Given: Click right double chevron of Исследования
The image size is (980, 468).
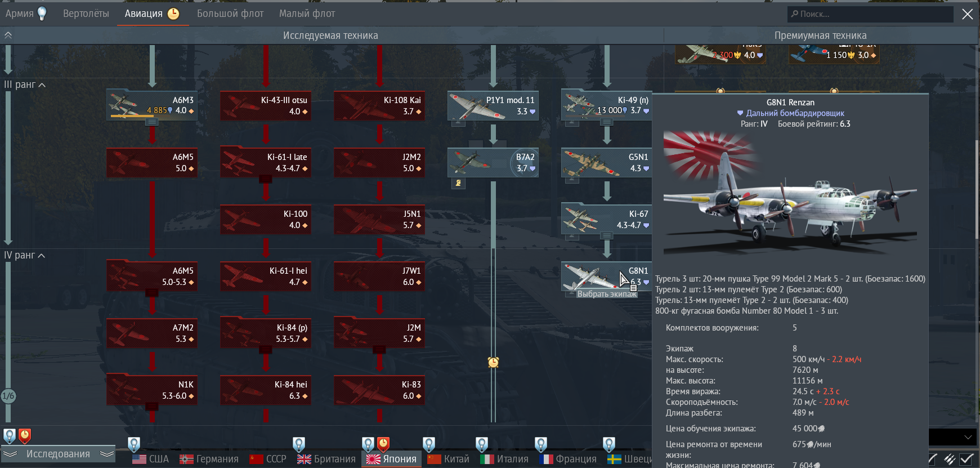Looking at the screenshot, I should 107,454.
